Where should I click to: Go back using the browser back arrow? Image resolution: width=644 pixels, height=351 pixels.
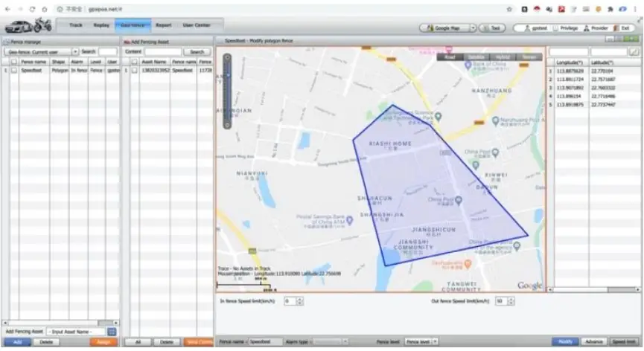(7, 9)
